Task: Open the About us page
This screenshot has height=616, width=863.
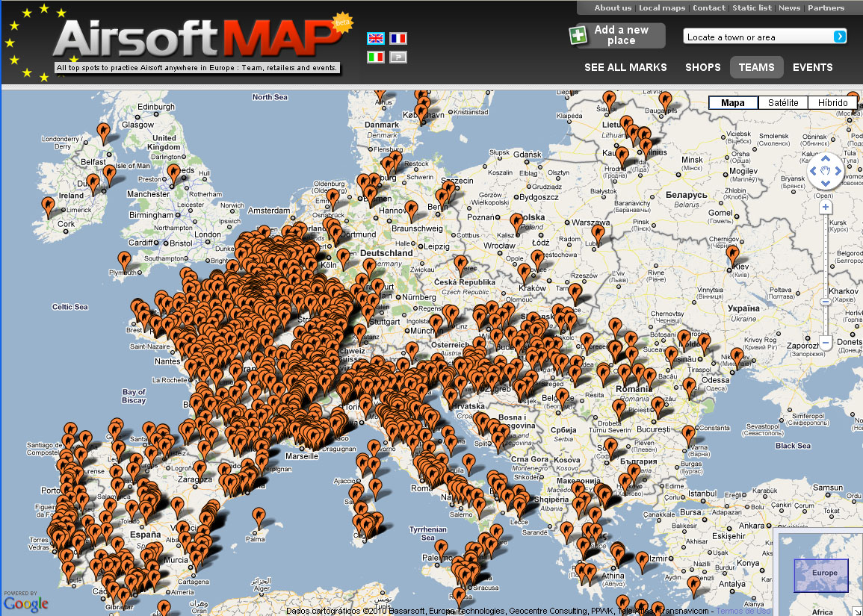Action: tap(613, 7)
